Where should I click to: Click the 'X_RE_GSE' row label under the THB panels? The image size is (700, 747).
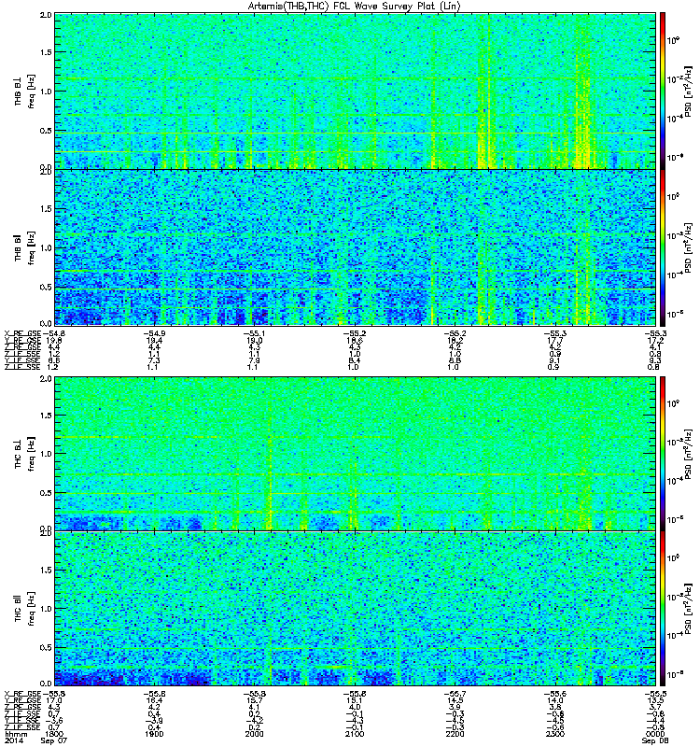22,333
